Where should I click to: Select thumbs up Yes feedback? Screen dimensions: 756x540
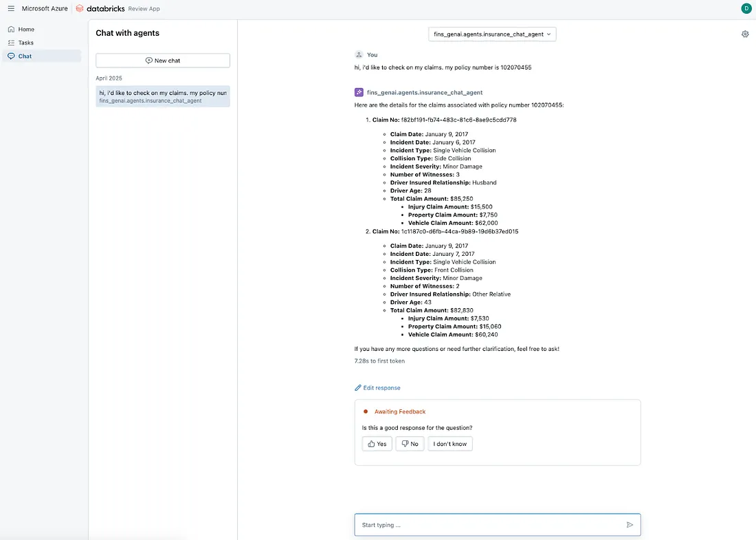click(377, 444)
